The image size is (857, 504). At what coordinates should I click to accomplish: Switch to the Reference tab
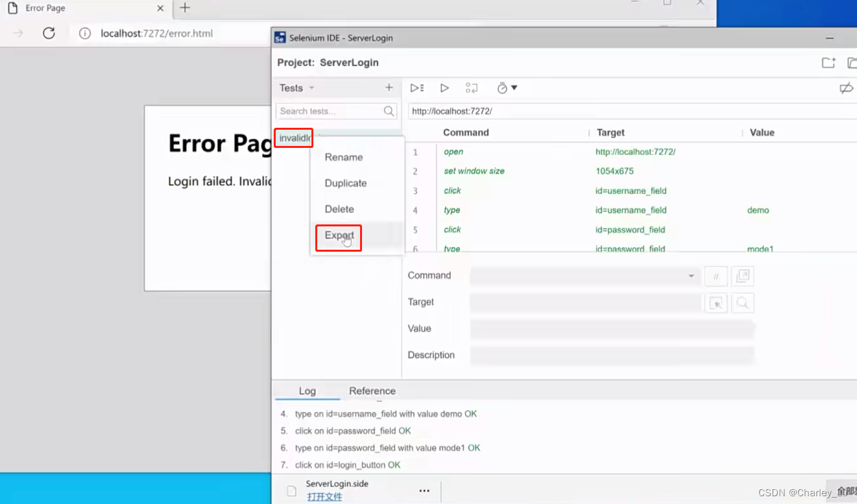(x=372, y=391)
